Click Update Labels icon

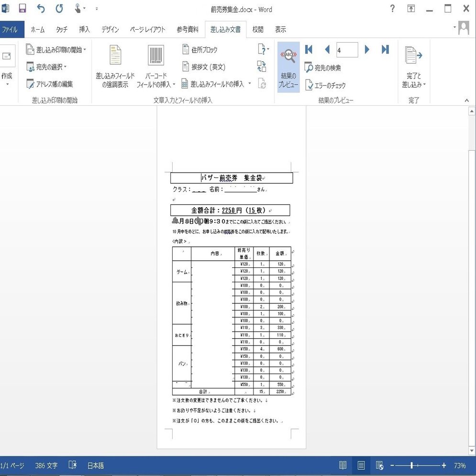pos(262,84)
